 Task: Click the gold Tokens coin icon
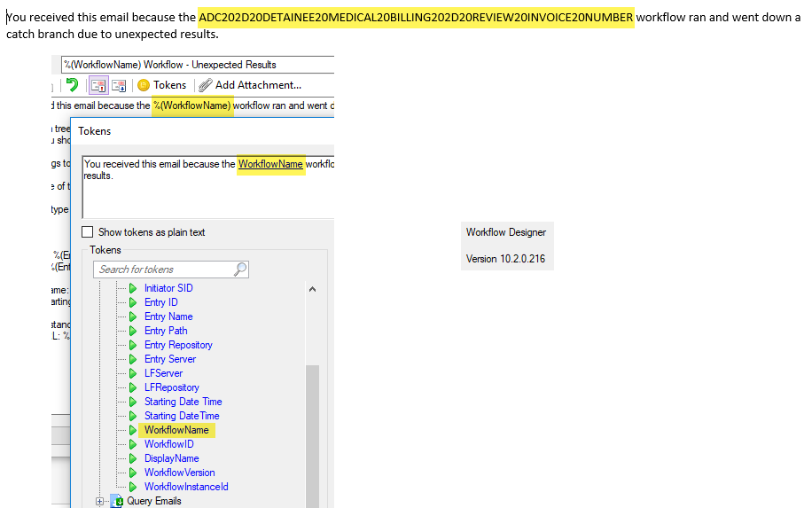143,85
